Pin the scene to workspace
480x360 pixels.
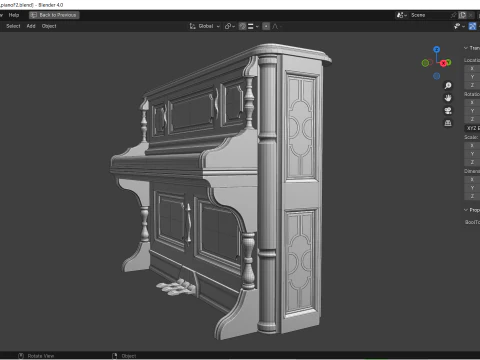click(453, 15)
